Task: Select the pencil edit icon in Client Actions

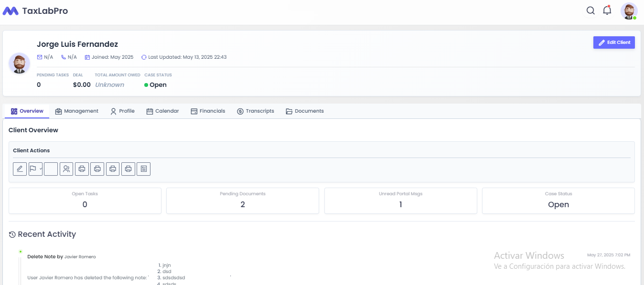Action: (x=20, y=169)
